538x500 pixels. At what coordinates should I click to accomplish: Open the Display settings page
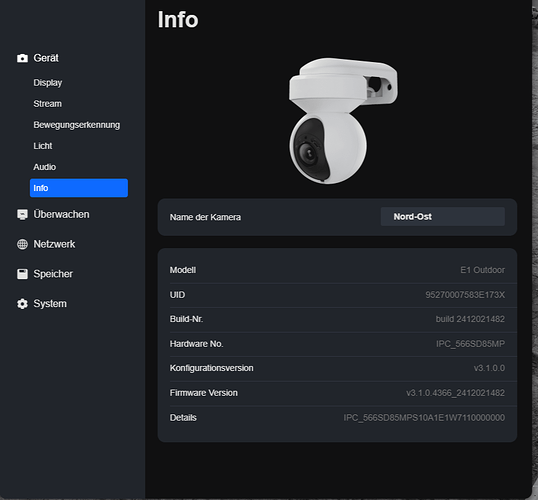pyautogui.click(x=48, y=83)
